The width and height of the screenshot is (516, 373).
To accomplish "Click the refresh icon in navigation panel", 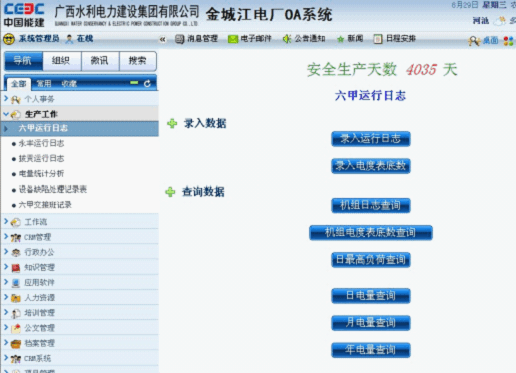I will (x=147, y=84).
